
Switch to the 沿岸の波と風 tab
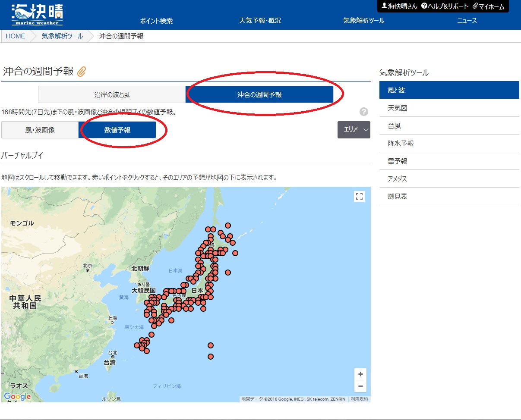112,94
